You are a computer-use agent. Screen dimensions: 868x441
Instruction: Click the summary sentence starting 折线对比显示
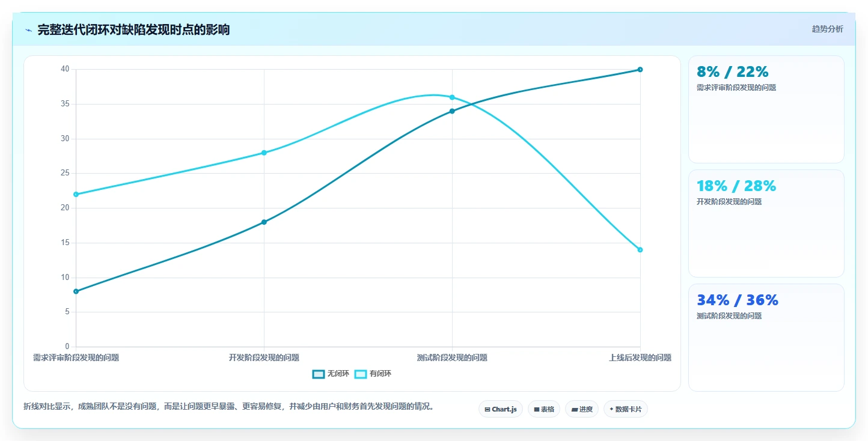(228, 407)
